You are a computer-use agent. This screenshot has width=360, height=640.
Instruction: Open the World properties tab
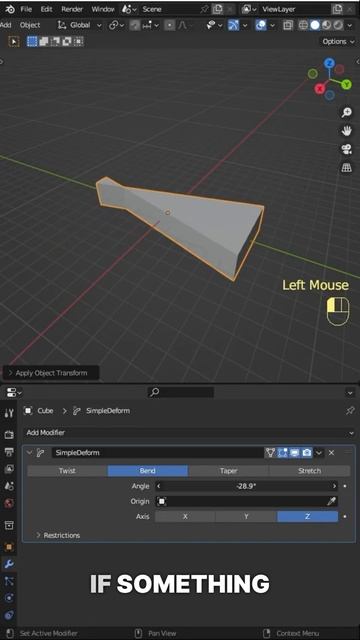coord(9,503)
